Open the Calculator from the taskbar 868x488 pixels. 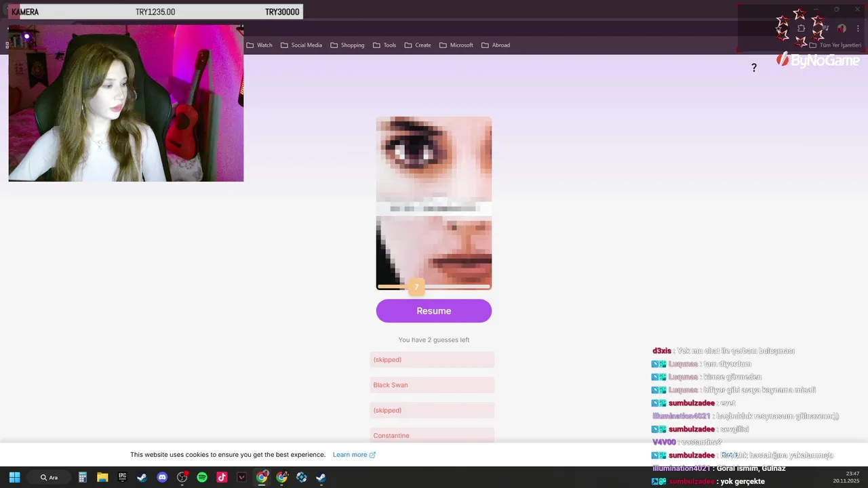pyautogui.click(x=83, y=477)
